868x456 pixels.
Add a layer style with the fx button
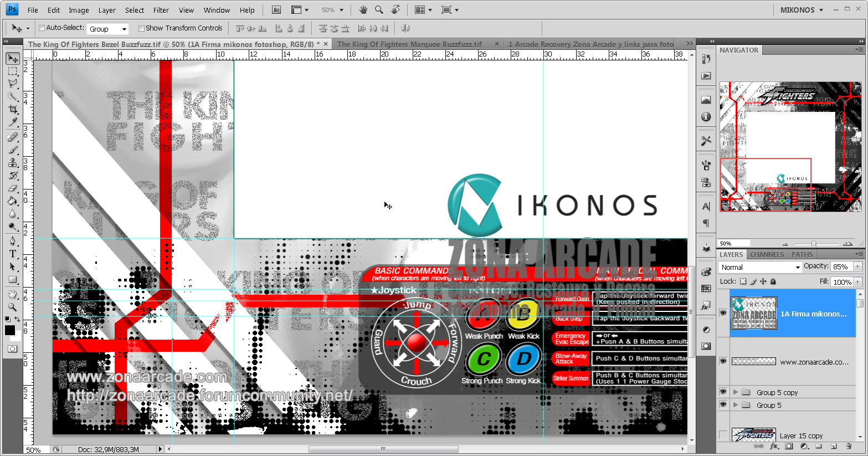click(x=774, y=446)
